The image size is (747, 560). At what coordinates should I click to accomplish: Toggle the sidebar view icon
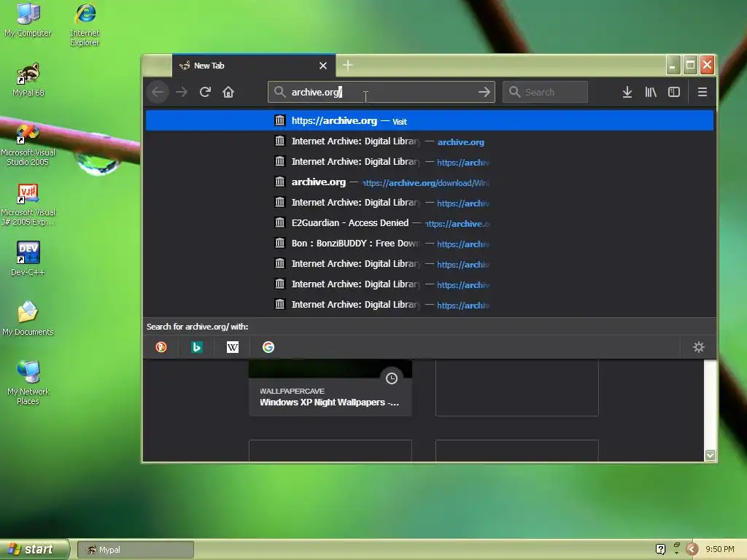coord(674,92)
